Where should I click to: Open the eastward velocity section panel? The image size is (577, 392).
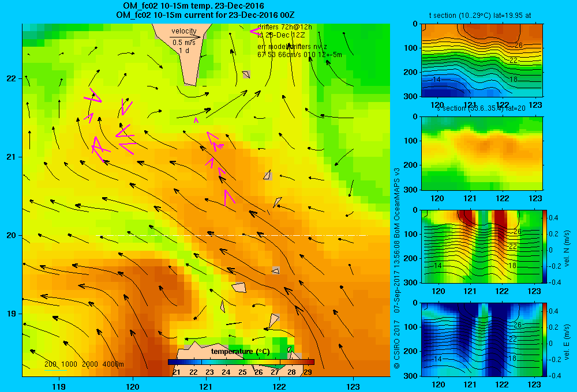coord(482,340)
